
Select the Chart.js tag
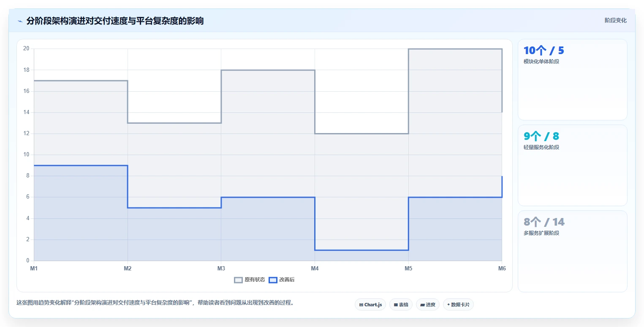click(x=370, y=305)
